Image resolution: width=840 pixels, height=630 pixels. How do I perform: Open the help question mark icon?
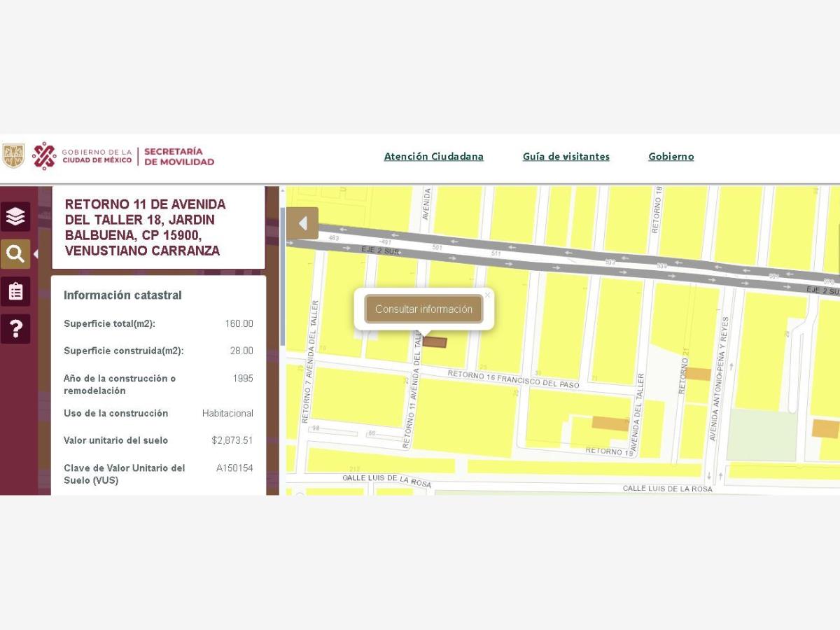(x=15, y=329)
